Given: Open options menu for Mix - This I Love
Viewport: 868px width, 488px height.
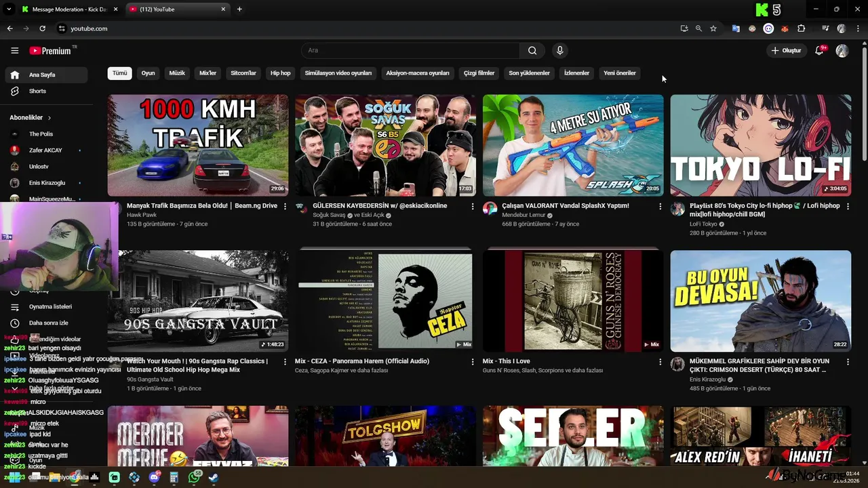Looking at the screenshot, I should (x=660, y=362).
